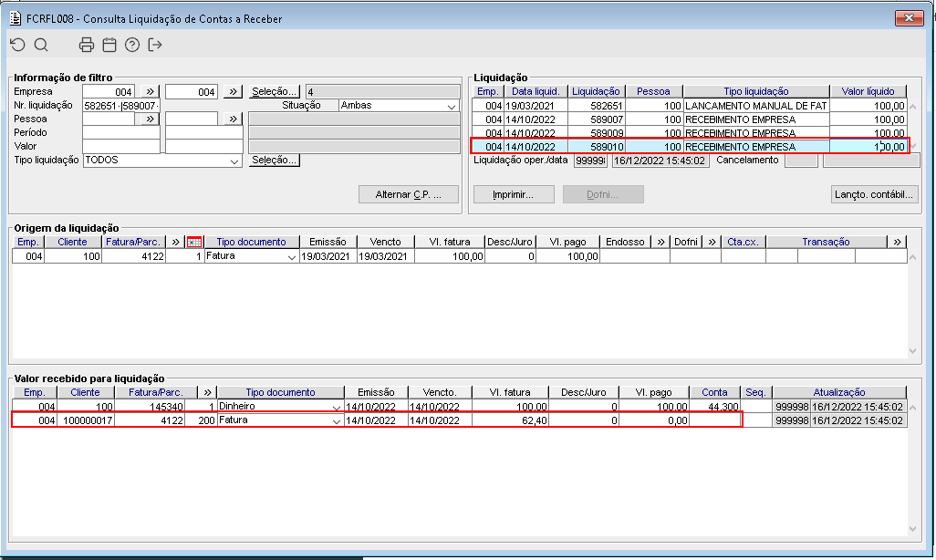Open the Situação dropdown showing Ambas

[451, 106]
